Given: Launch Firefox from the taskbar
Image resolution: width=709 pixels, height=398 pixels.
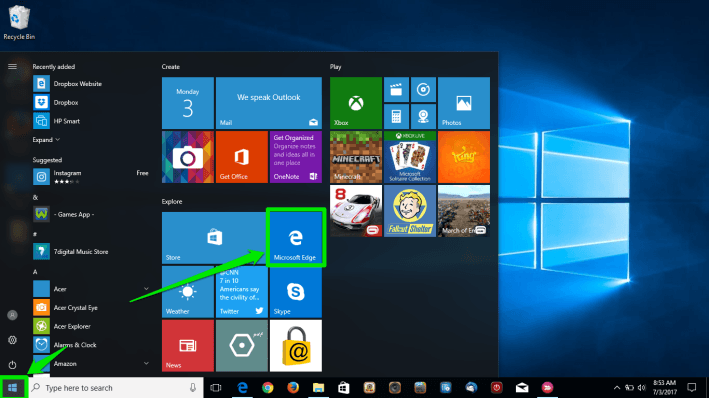Looking at the screenshot, I should coord(293,388).
